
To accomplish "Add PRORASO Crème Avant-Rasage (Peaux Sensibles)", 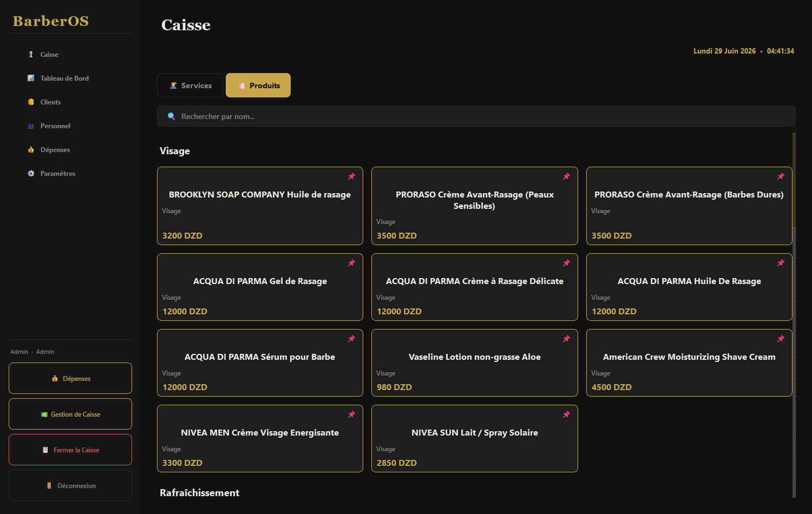I will 475,206.
